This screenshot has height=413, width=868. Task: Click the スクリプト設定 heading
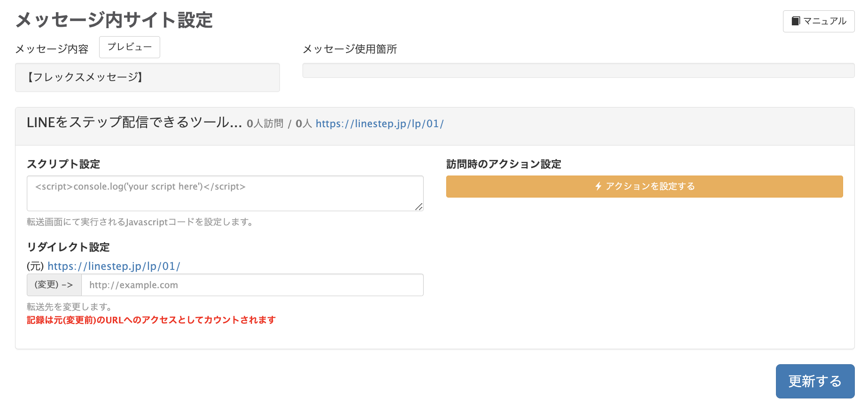[x=63, y=164]
